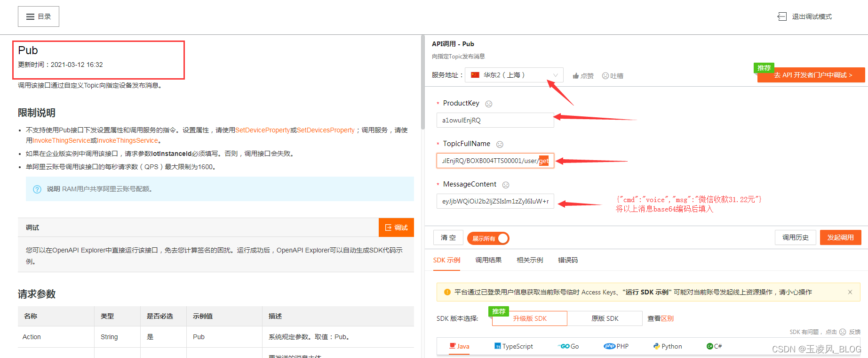Image resolution: width=868 pixels, height=358 pixels.
Task: Click the MessageContent input field
Action: point(495,201)
